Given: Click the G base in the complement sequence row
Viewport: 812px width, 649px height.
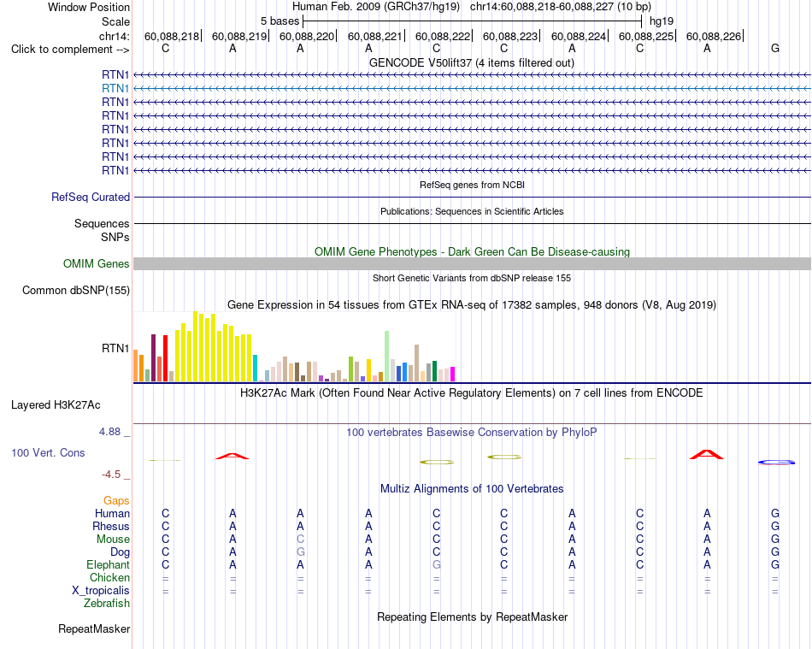Looking at the screenshot, I should coord(775,48).
